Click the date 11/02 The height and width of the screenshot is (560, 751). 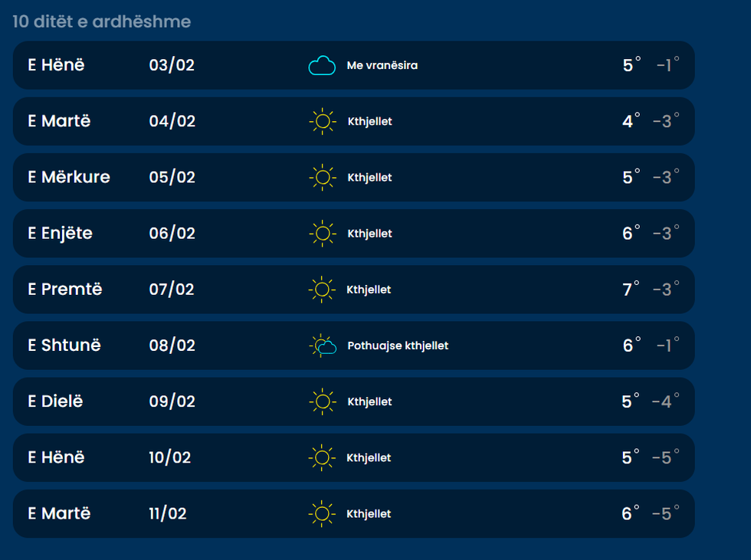(x=168, y=513)
